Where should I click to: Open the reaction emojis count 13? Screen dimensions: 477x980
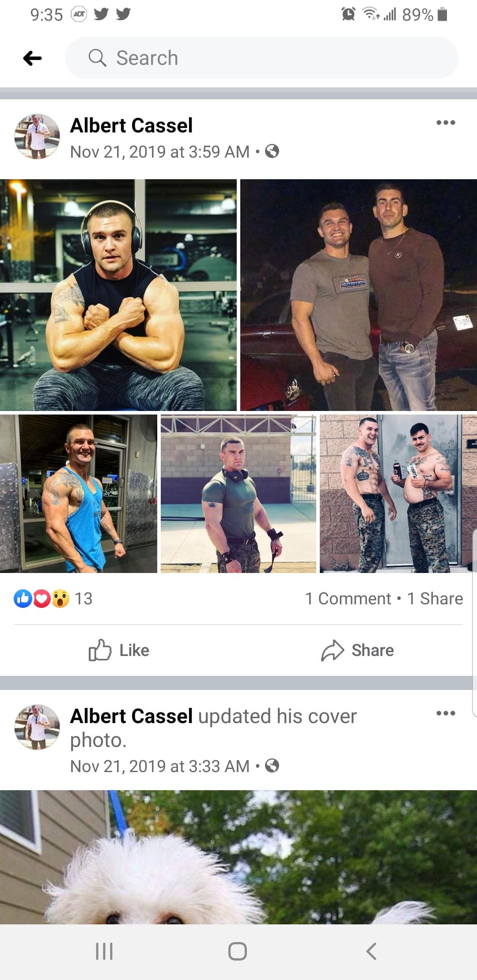53,599
